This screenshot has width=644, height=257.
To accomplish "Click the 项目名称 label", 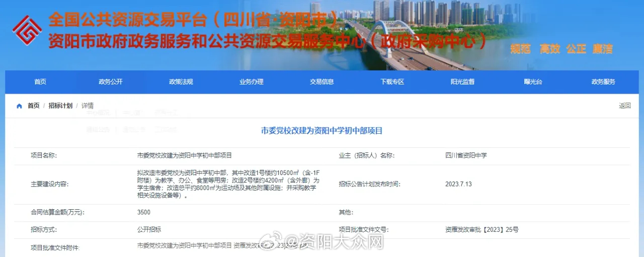I will click(x=44, y=155).
